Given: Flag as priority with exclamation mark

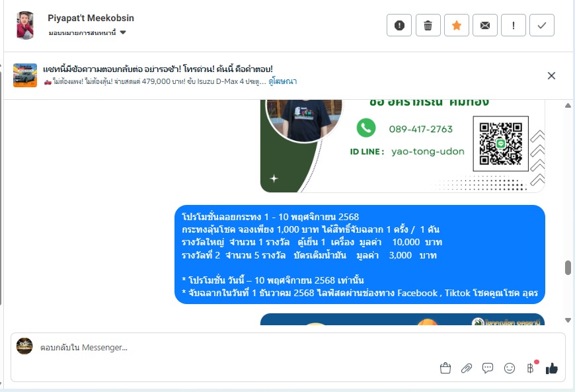Looking at the screenshot, I should pos(514,25).
